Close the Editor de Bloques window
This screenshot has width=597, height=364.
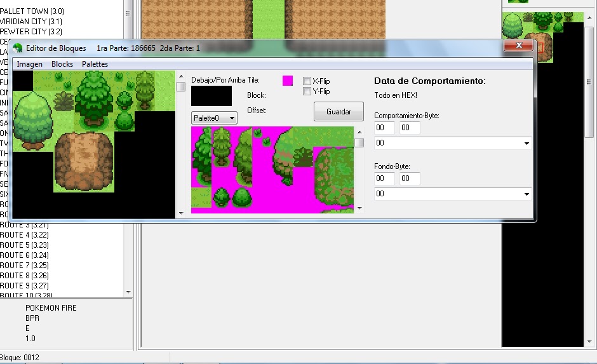pos(519,45)
